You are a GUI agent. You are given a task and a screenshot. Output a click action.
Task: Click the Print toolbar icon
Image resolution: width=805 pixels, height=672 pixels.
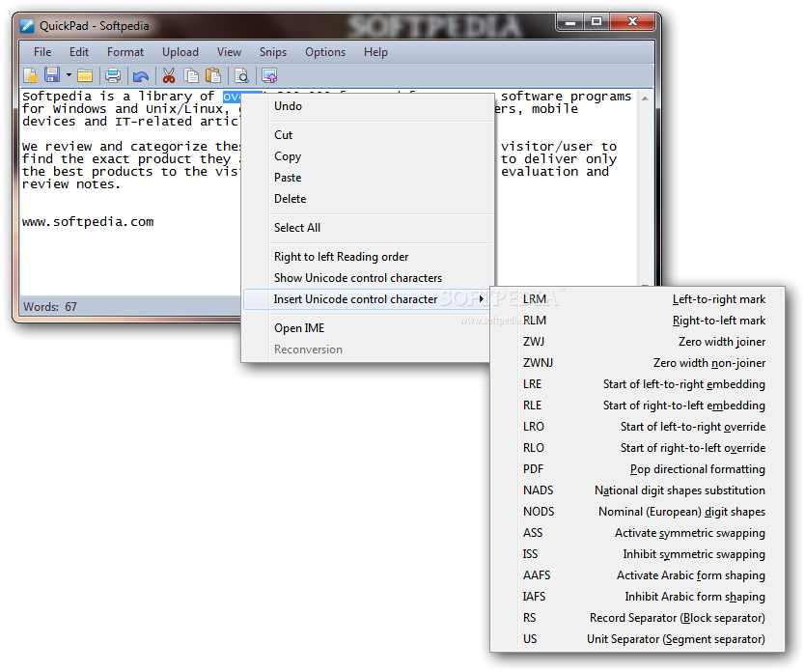click(x=113, y=76)
